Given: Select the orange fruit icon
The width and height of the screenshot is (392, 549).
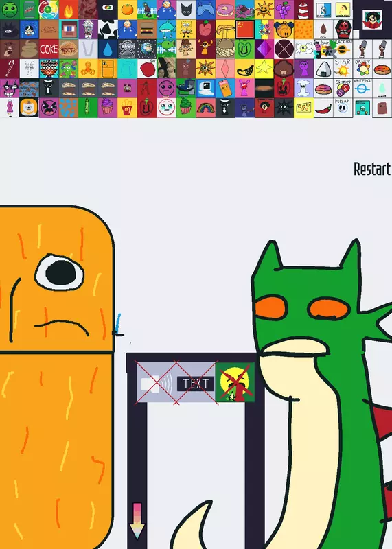Looking at the screenshot, I should coord(127,10).
